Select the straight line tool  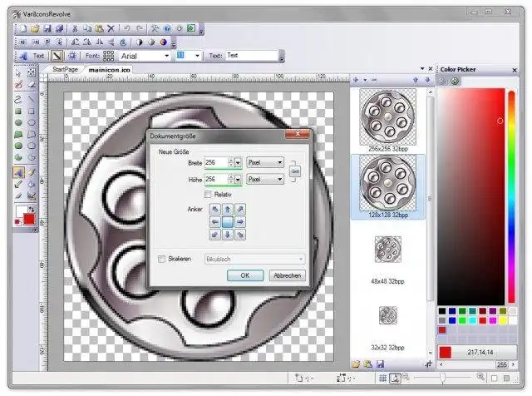pos(31,100)
